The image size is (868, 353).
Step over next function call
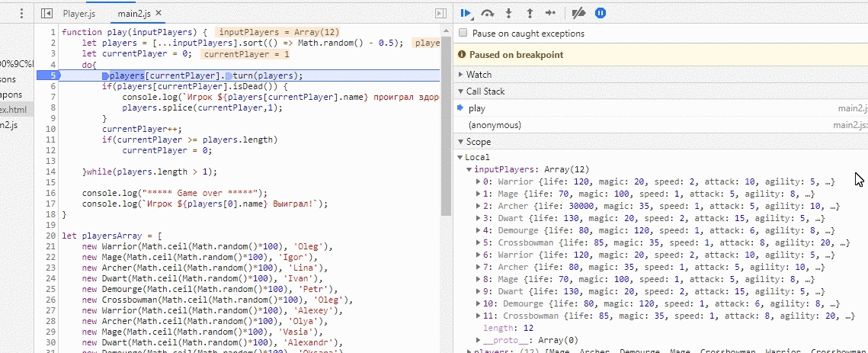[488, 13]
